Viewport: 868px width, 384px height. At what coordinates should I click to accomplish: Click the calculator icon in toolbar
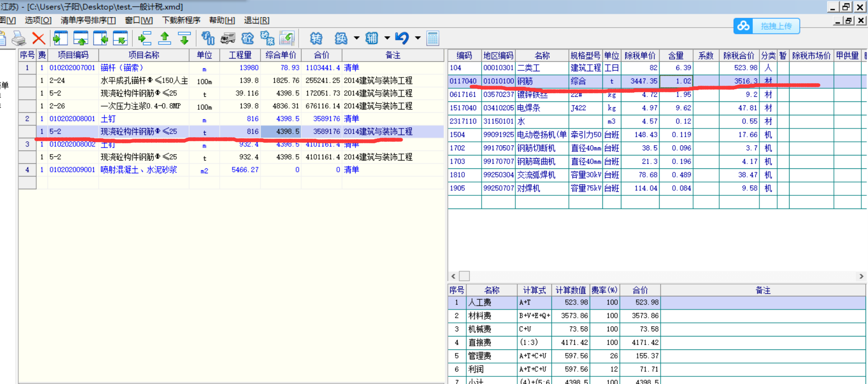tap(433, 38)
